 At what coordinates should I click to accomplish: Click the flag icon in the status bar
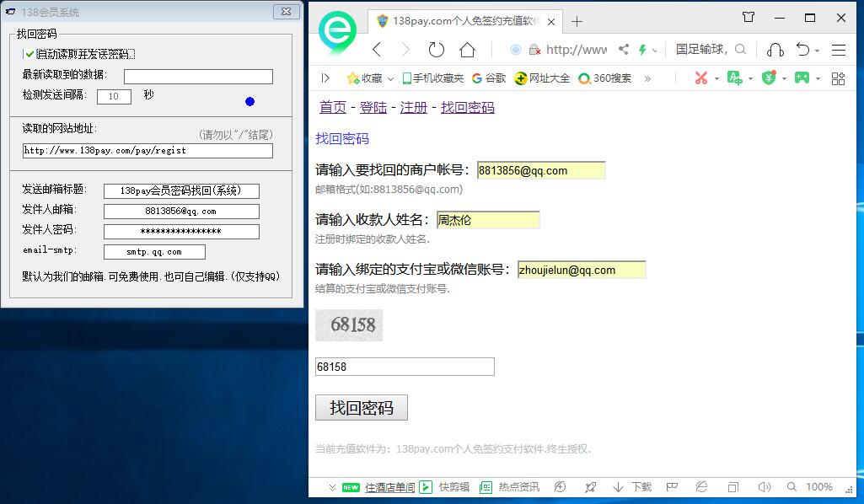click(x=672, y=487)
